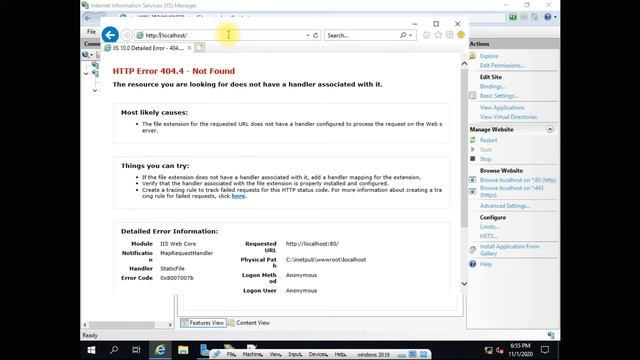
Task: Click the IIS Manager help question-mark icon
Action: click(x=548, y=17)
